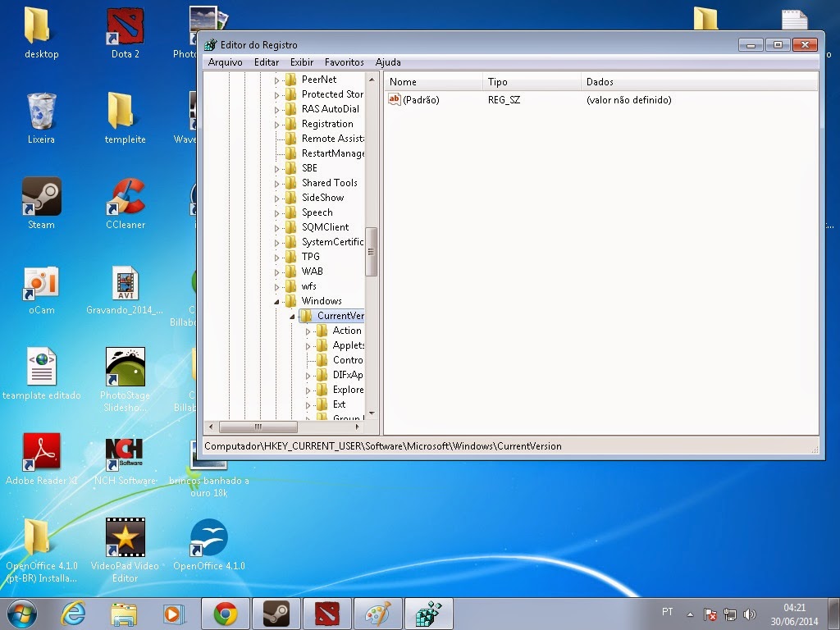The width and height of the screenshot is (840, 630).
Task: Open the Exibir menu
Action: 302,62
